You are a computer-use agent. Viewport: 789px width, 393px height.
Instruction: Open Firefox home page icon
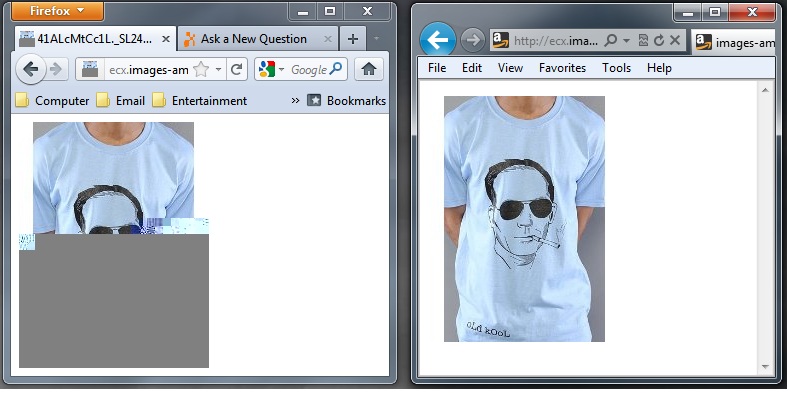pos(369,69)
